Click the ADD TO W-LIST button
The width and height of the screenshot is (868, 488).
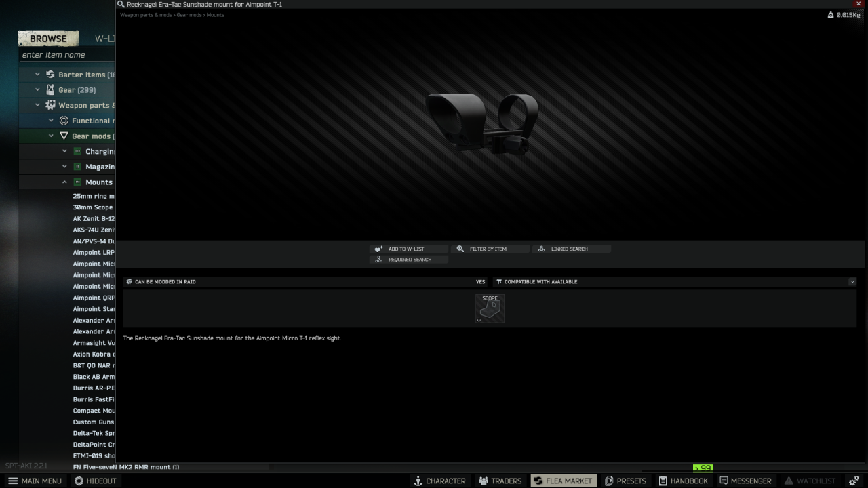(x=409, y=249)
